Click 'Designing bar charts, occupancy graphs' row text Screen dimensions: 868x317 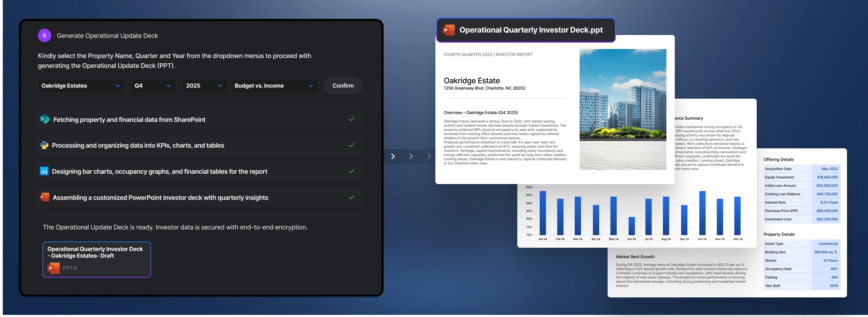point(160,171)
